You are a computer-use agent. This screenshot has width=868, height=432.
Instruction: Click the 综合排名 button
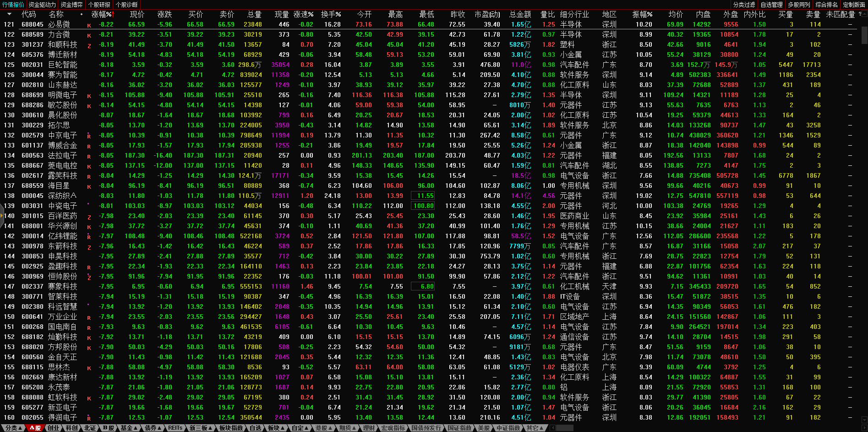pyautogui.click(x=827, y=5)
